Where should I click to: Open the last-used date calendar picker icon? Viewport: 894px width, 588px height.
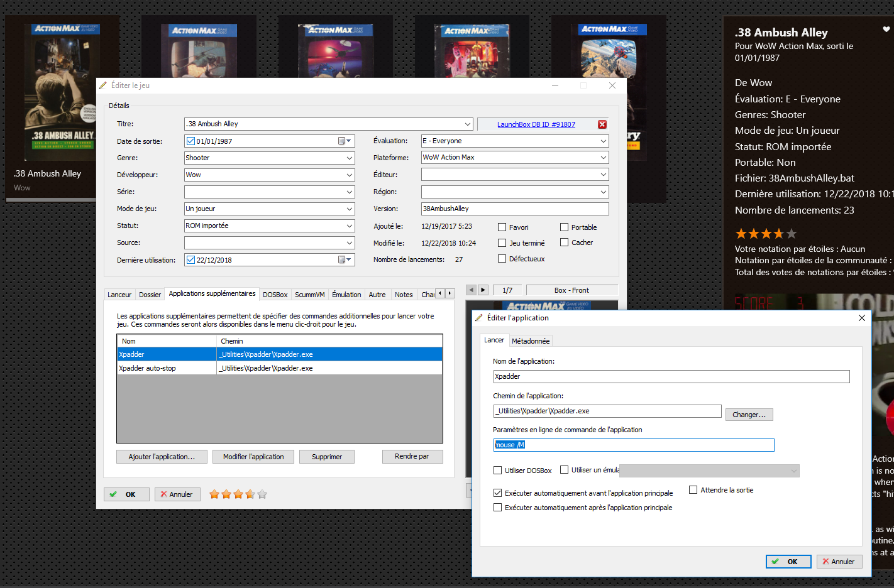pos(345,259)
